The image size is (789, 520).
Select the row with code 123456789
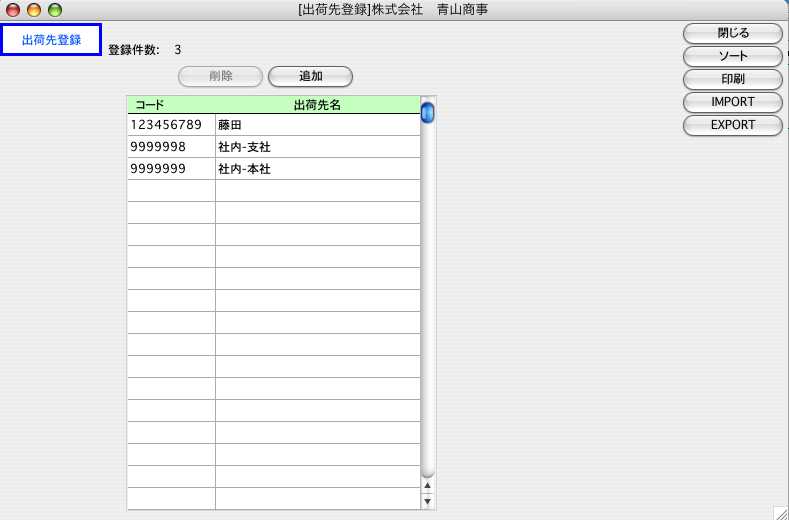(x=170, y=125)
